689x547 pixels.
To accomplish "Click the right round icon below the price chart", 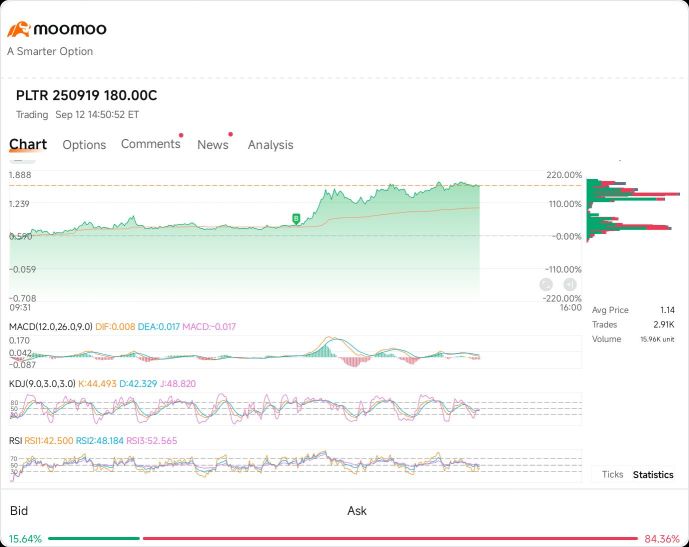I will (569, 285).
